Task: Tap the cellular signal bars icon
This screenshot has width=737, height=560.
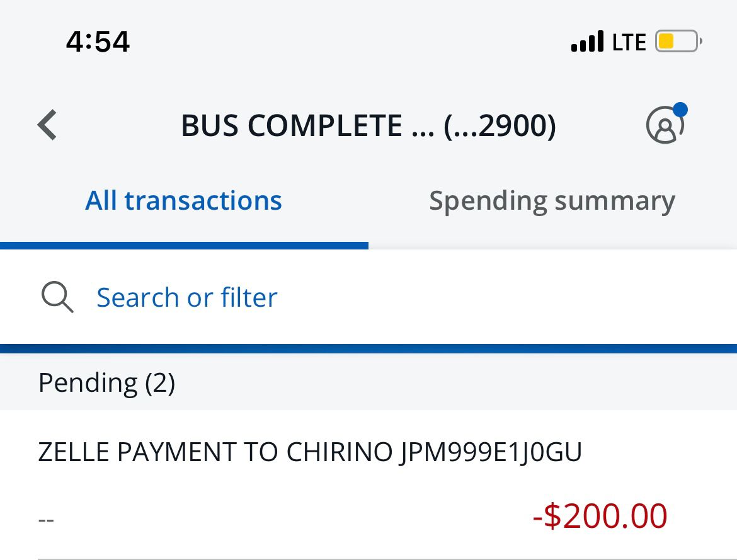Action: [x=588, y=42]
